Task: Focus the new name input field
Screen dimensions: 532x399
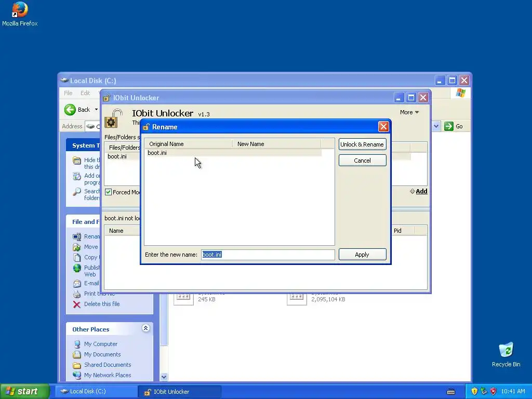Action: [268, 255]
